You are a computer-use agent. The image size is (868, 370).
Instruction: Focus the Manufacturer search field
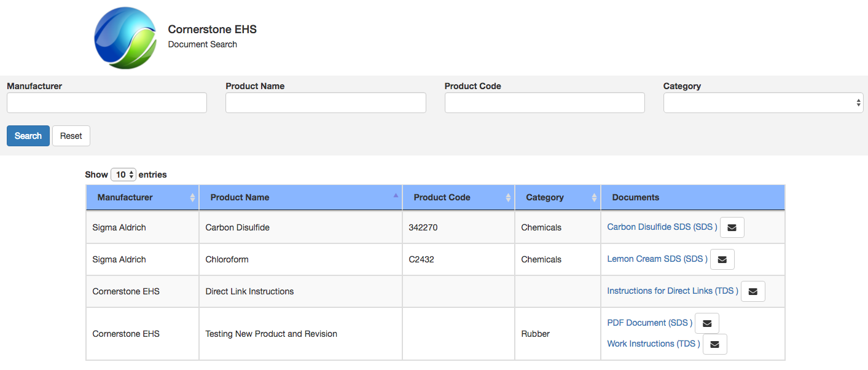[107, 103]
